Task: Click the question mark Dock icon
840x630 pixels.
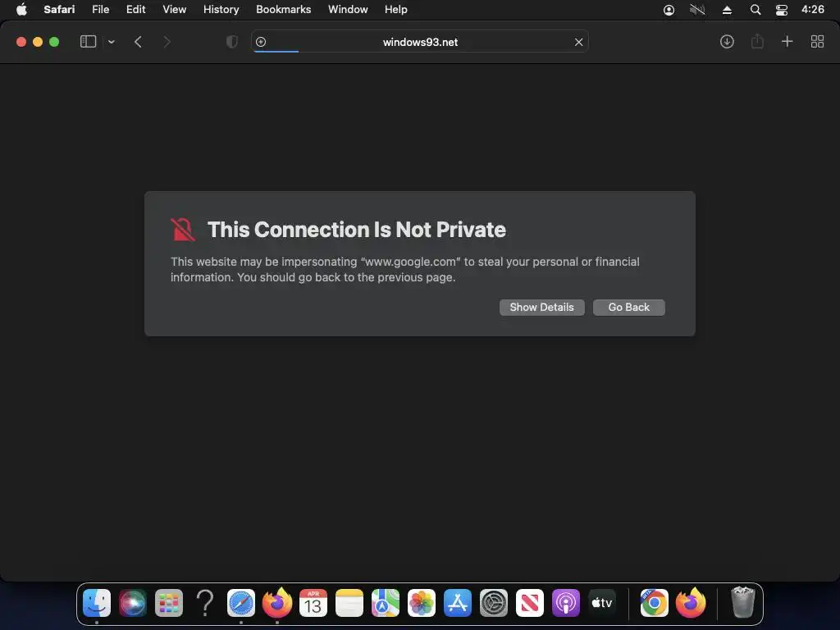Action: (x=204, y=603)
